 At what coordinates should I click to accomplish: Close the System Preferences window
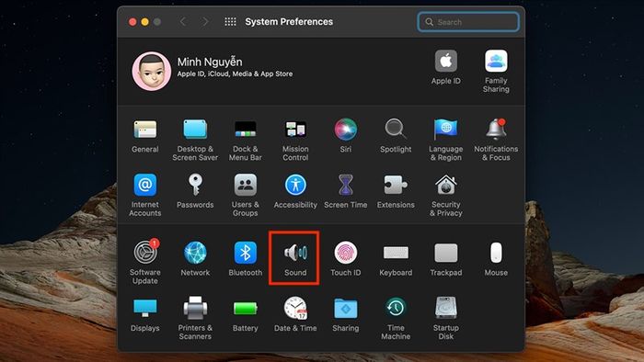[132, 22]
